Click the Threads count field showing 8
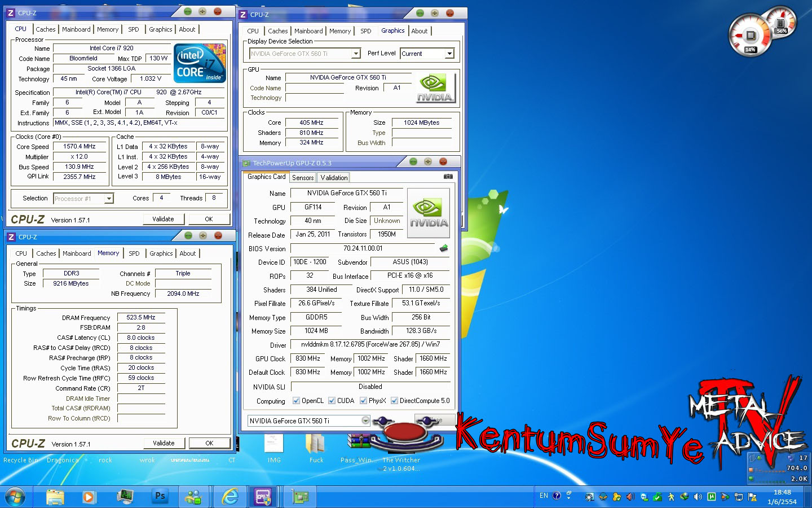Image resolution: width=812 pixels, height=508 pixels. (214, 198)
